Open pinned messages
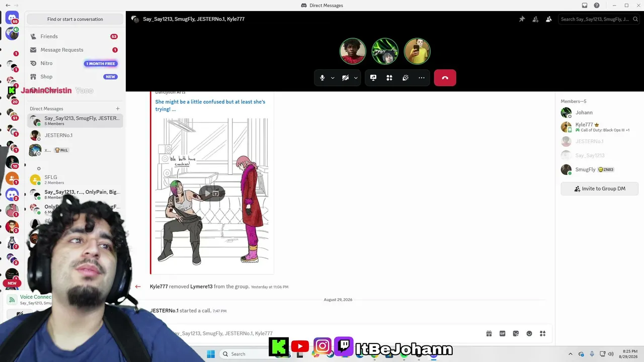The height and width of the screenshot is (362, 644). [522, 19]
